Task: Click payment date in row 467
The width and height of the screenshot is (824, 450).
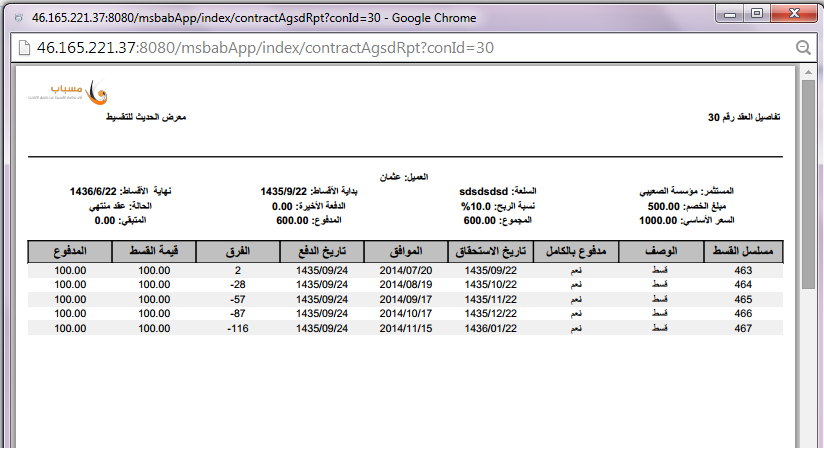Action: click(322, 328)
